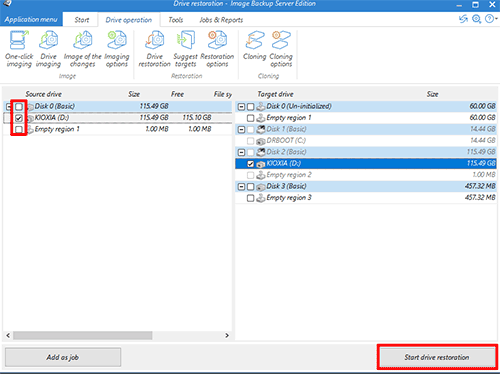This screenshot has height=374, width=500.
Task: Open One-click imaging tool
Action: pyautogui.click(x=19, y=49)
